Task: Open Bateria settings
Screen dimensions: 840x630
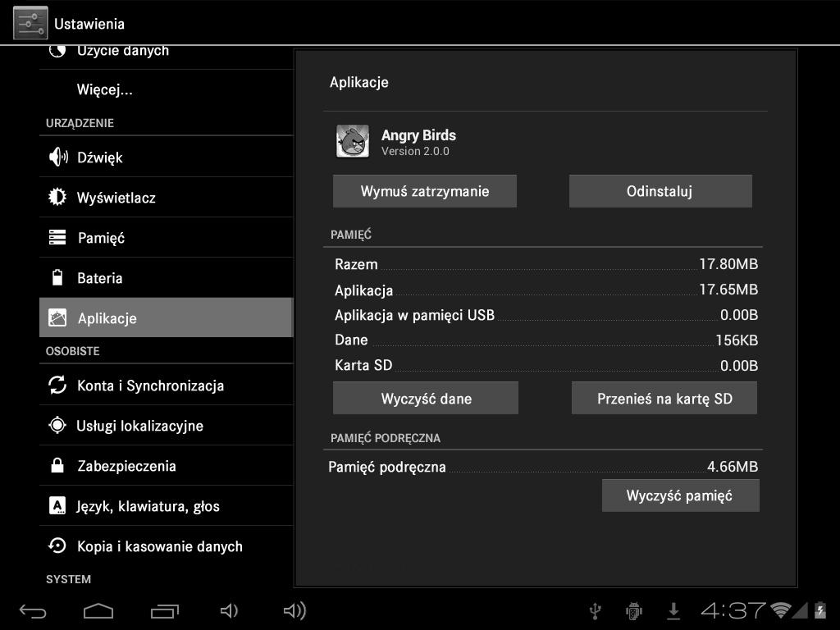Action: tap(166, 277)
